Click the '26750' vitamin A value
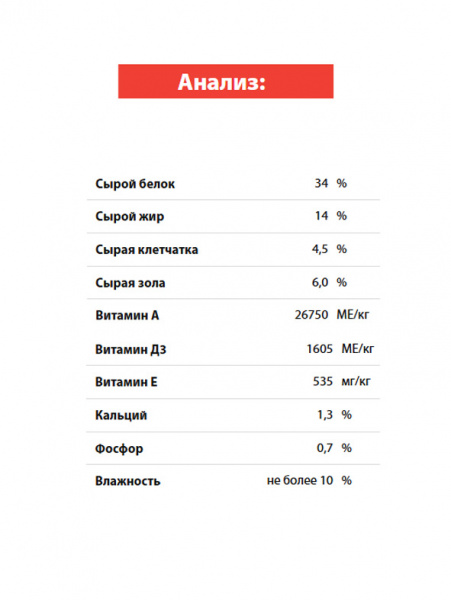 click(311, 315)
